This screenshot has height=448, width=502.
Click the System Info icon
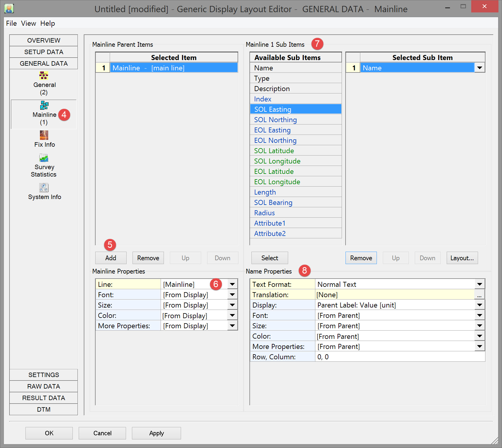(44, 188)
